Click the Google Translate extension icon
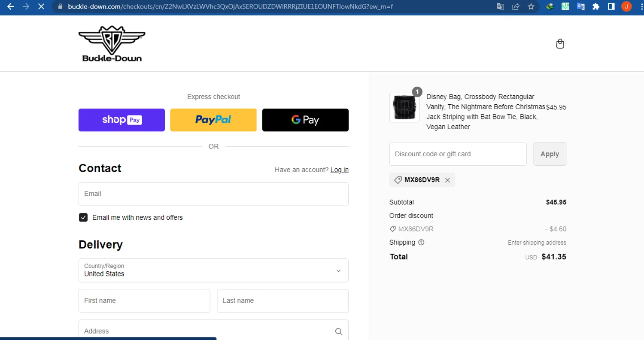 click(581, 6)
